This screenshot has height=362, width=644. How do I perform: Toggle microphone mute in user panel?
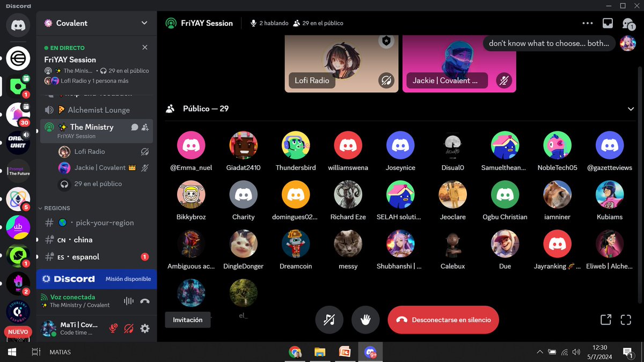(x=113, y=328)
